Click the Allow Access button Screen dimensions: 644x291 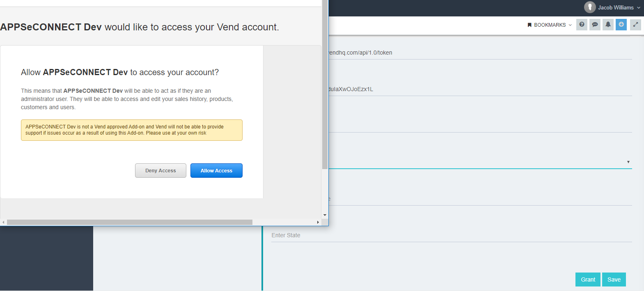coord(216,171)
